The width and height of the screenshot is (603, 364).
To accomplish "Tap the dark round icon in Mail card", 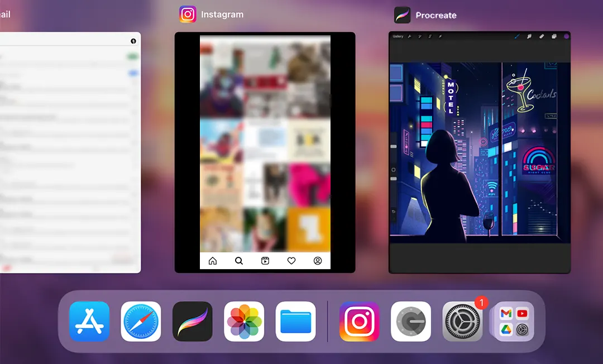I will pos(133,41).
